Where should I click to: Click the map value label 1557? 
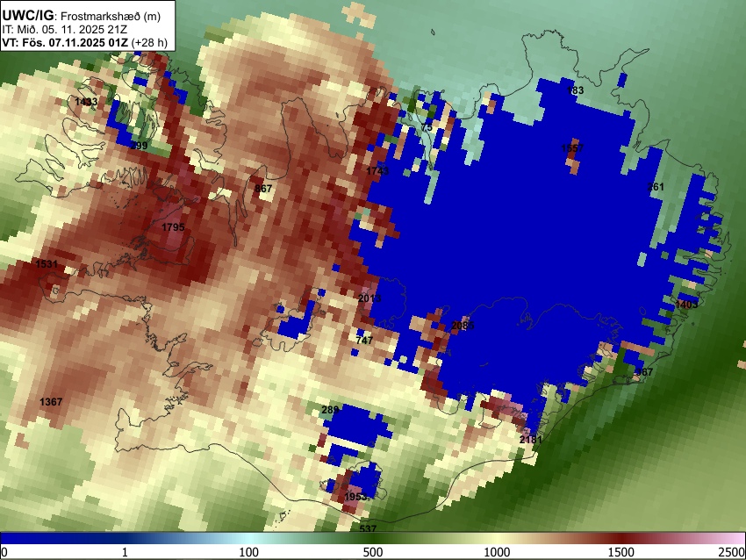572,148
